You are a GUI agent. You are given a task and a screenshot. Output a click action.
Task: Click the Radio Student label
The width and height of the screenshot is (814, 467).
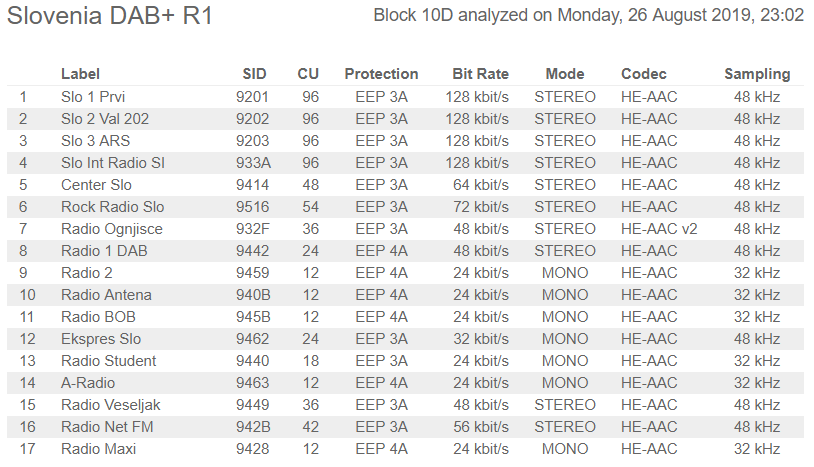coord(108,361)
